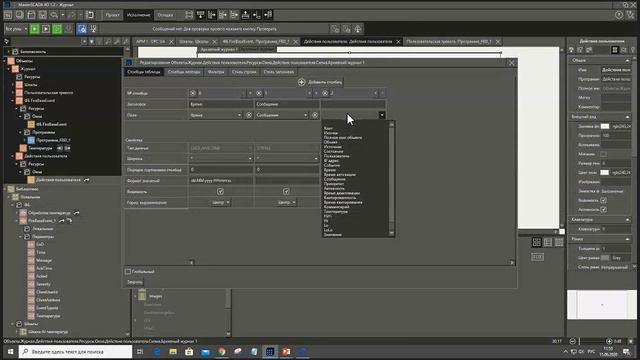Click the blue project check icon
This screenshot has width=640, height=360.
point(82,29)
